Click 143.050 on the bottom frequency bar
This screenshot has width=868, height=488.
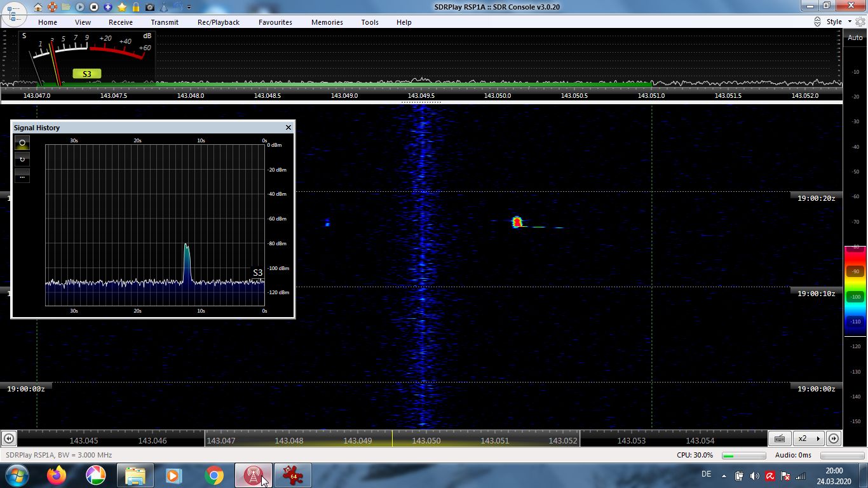point(426,440)
